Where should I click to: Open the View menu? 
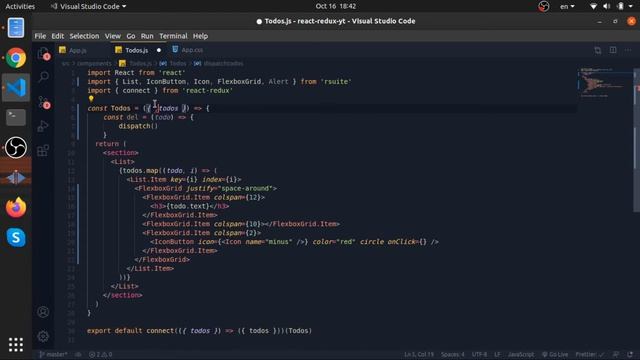pos(113,36)
